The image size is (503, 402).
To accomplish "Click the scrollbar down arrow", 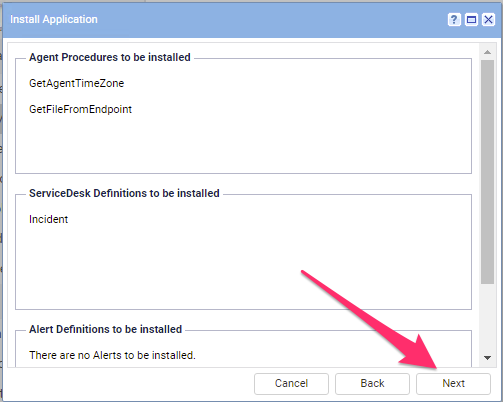I will [487, 358].
